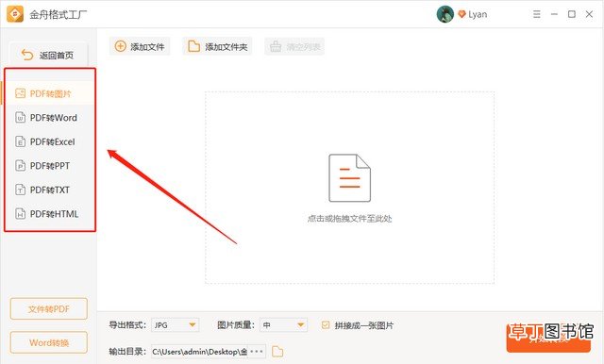Open the output folder browse icon
Screen dimensions: 604x364
277,352
